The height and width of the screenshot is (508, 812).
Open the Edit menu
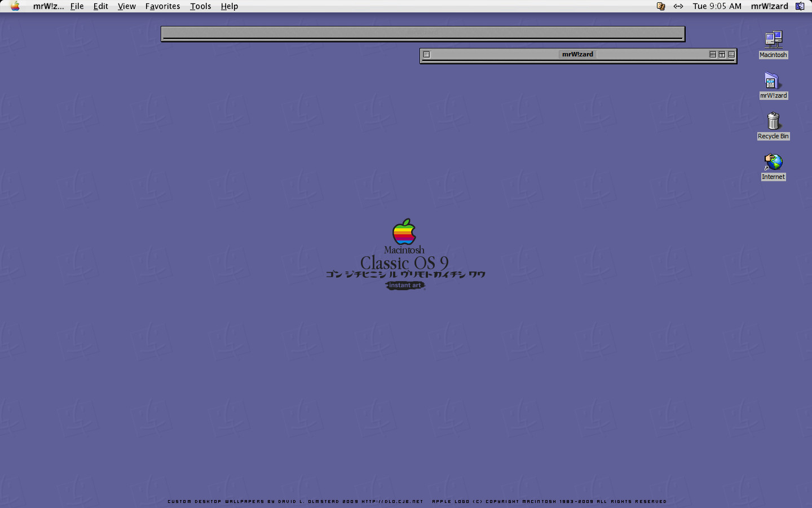100,6
